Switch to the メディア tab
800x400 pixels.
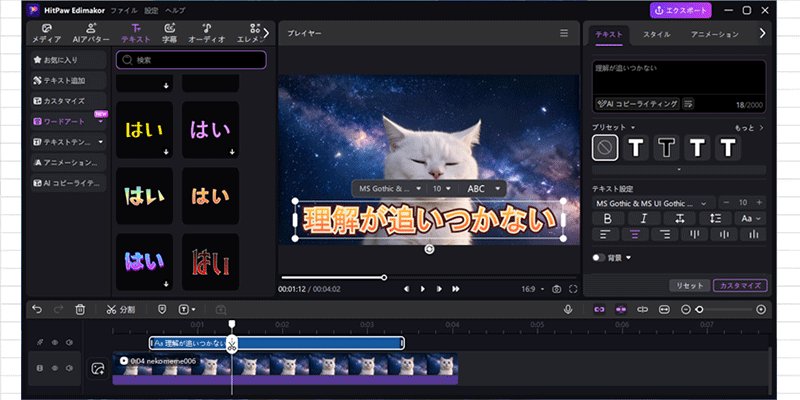[x=46, y=34]
